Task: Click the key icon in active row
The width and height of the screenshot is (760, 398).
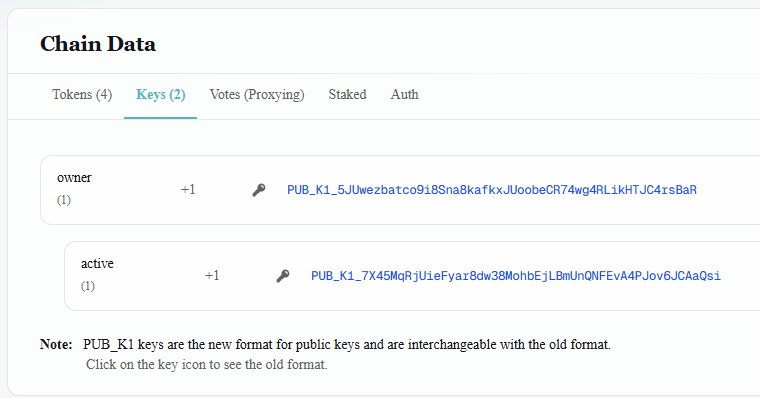Action: pyautogui.click(x=283, y=276)
